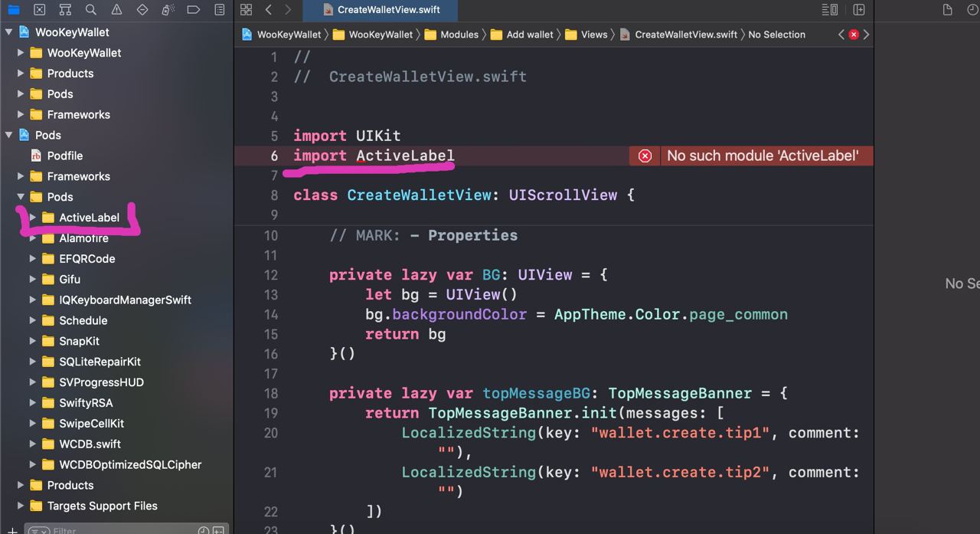Show the File inspector

click(948, 10)
